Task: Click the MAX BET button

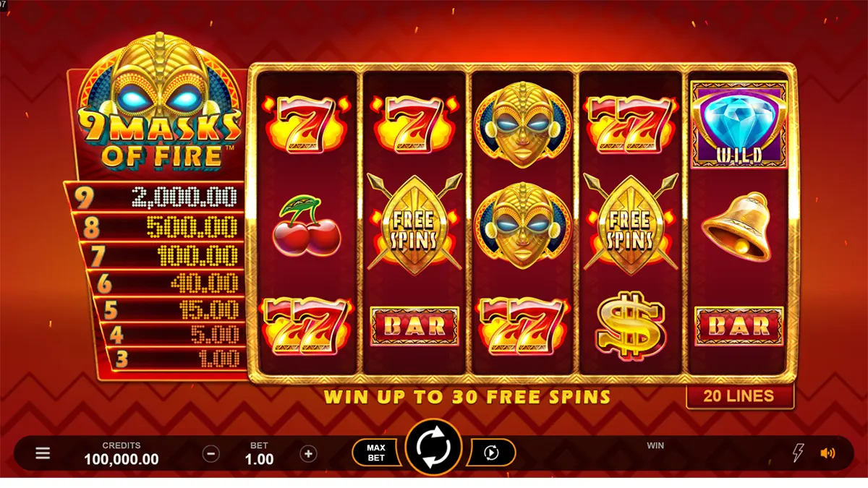Action: click(x=375, y=453)
